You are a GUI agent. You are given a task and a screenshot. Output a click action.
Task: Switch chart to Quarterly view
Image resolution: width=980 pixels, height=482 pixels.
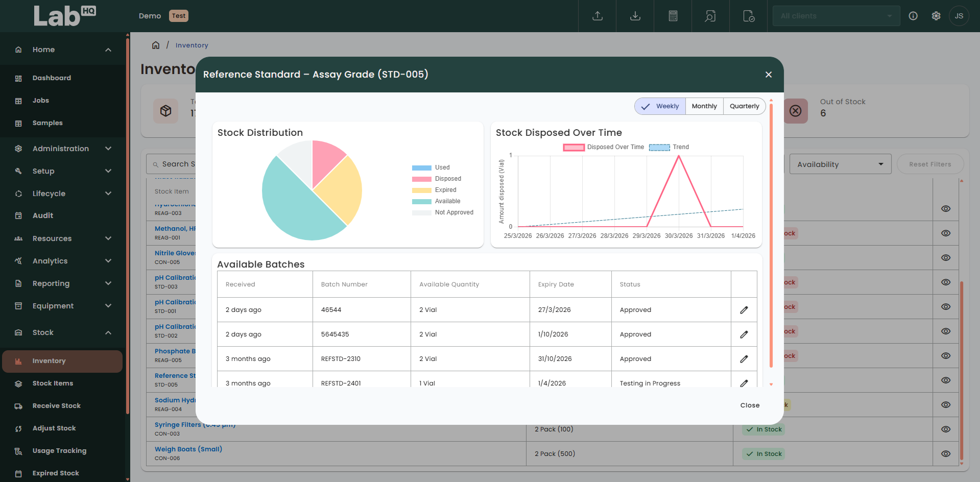tap(744, 106)
